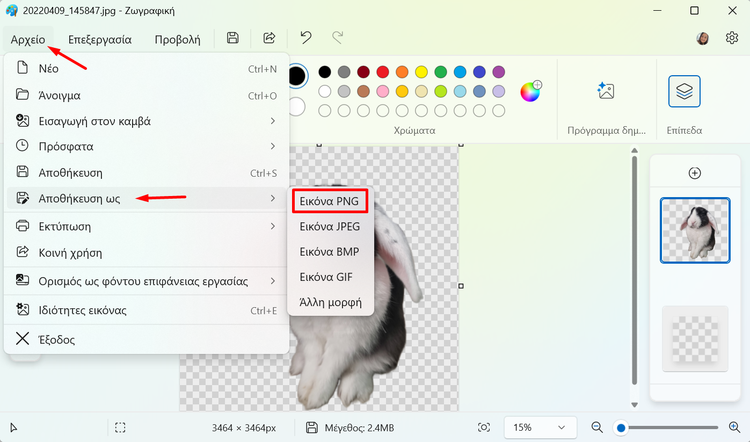Choose Άλλη μορφή save option
This screenshot has height=442, width=750.
tap(330, 302)
